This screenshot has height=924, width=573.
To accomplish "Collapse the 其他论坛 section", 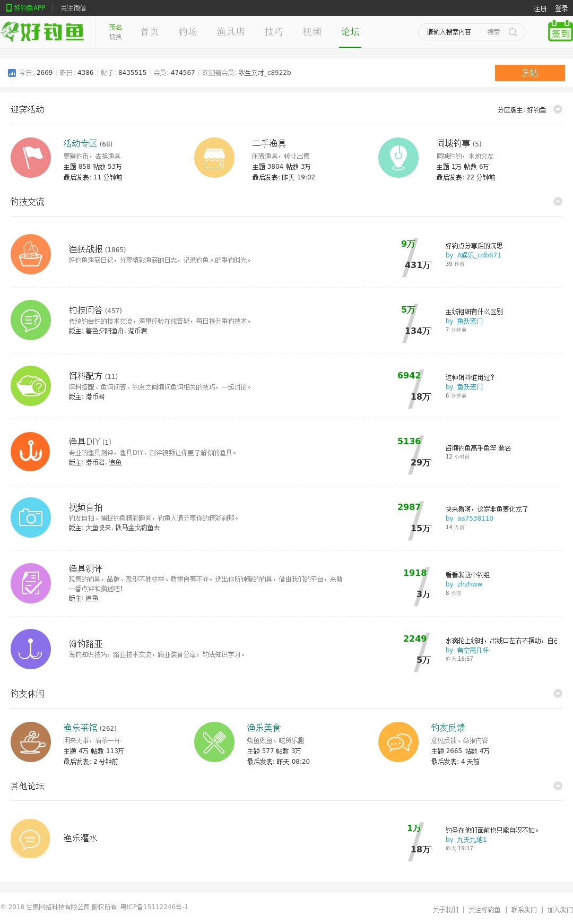I will pyautogui.click(x=558, y=785).
